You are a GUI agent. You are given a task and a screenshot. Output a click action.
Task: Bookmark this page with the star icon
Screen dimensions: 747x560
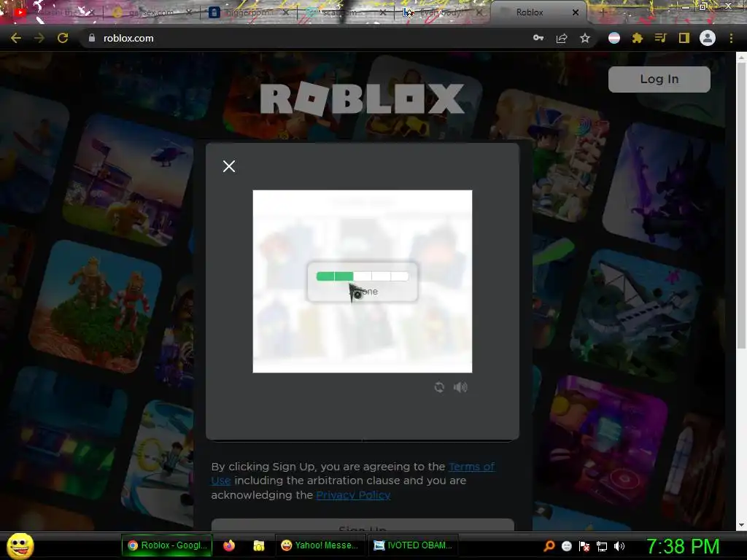click(x=585, y=38)
